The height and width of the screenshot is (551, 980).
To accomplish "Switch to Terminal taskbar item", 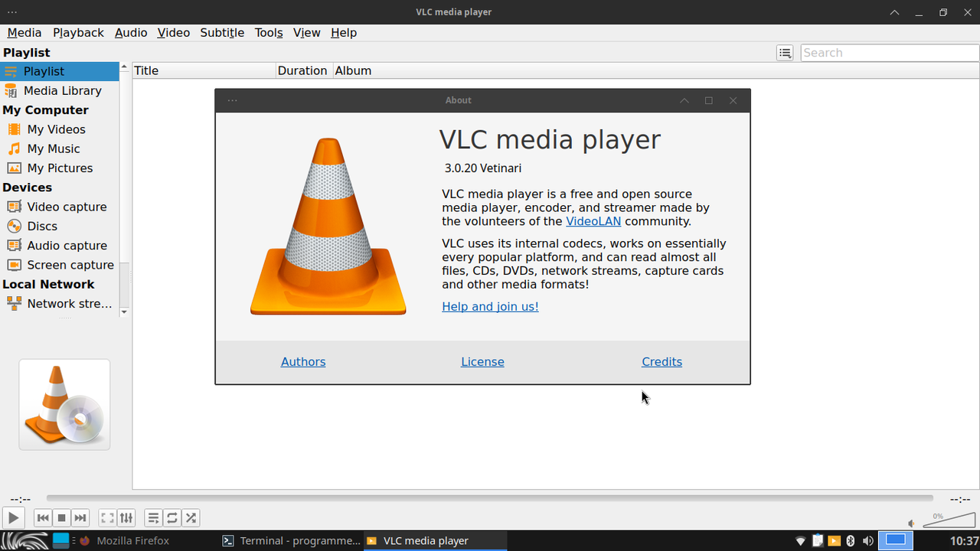I will pyautogui.click(x=291, y=540).
